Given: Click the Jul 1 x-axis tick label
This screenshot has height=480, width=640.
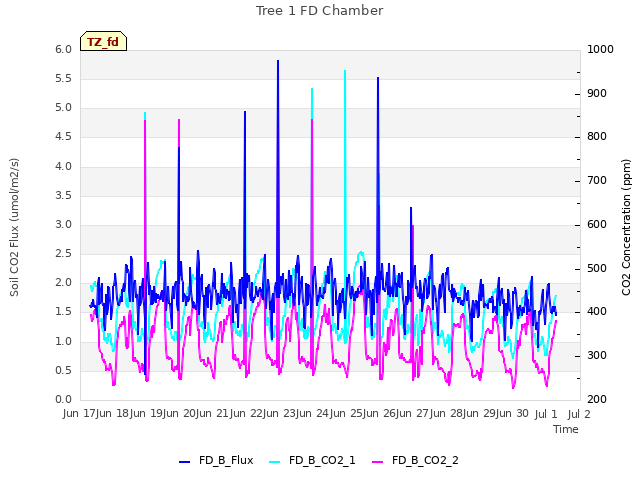Looking at the screenshot, I should [546, 413].
